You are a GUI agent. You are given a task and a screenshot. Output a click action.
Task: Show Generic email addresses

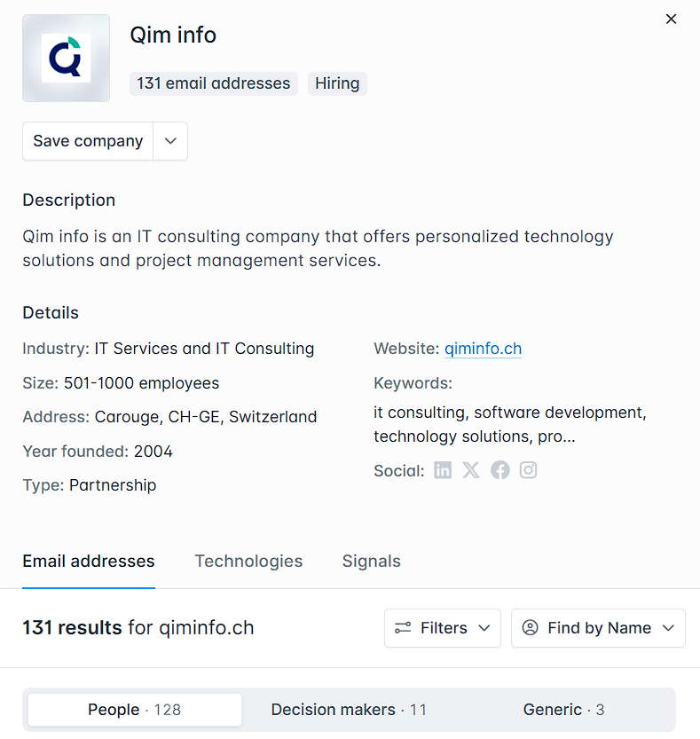(x=563, y=710)
